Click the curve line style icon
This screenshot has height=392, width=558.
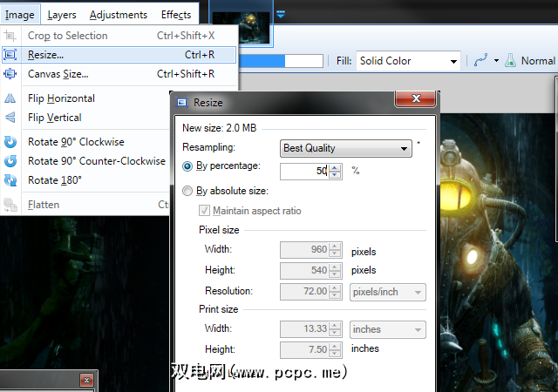(480, 60)
